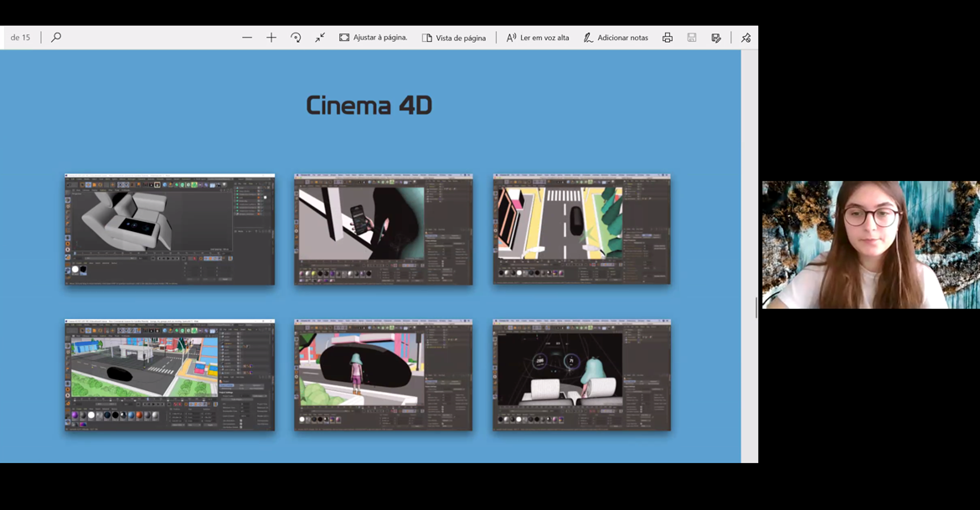980x510 pixels.
Task: Select the hand holding phone thumbnail
Action: point(383,229)
